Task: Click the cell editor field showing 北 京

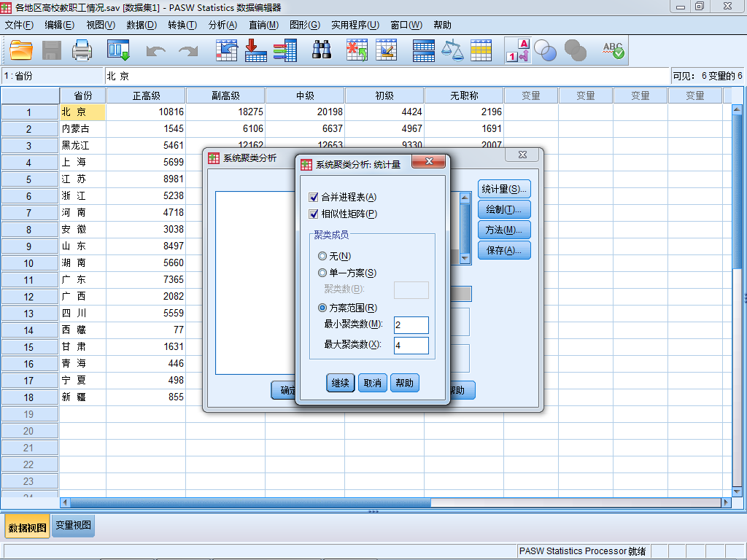Action: click(x=387, y=76)
